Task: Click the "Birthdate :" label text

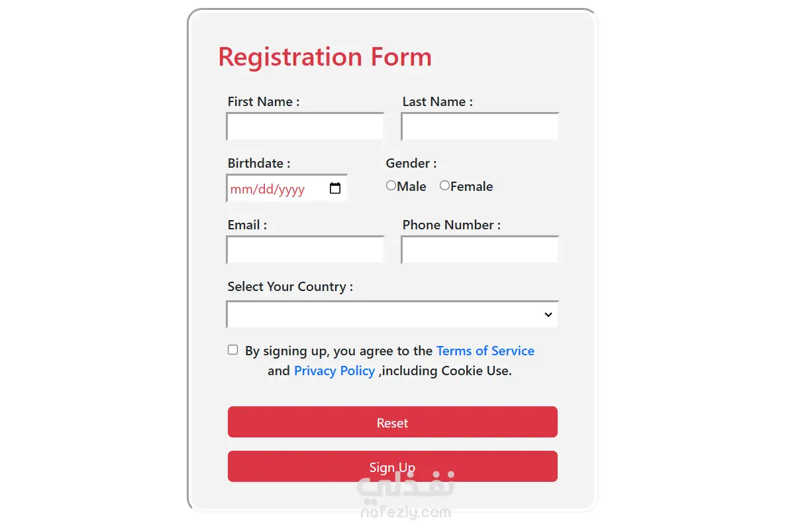Action: tap(259, 164)
